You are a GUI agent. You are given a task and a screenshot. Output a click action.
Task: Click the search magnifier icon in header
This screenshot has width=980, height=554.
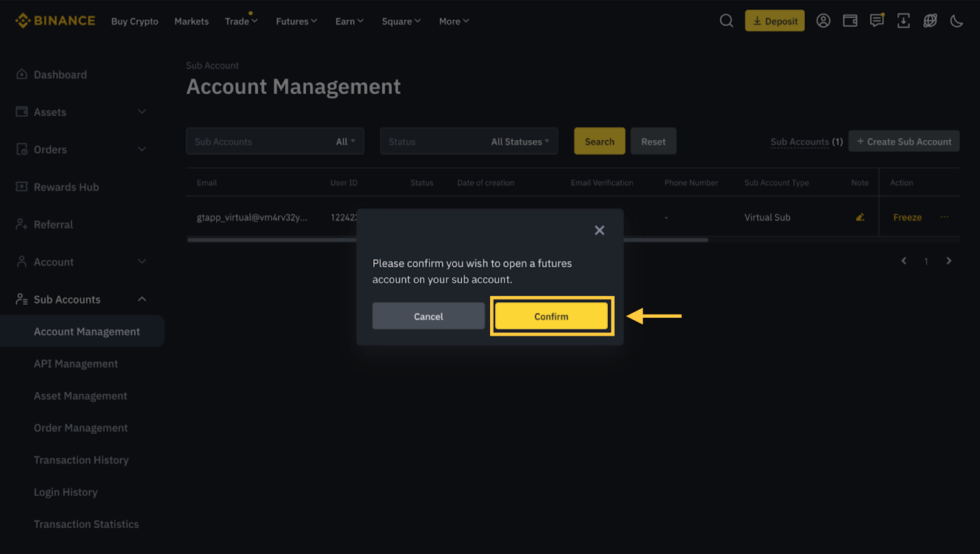(726, 21)
